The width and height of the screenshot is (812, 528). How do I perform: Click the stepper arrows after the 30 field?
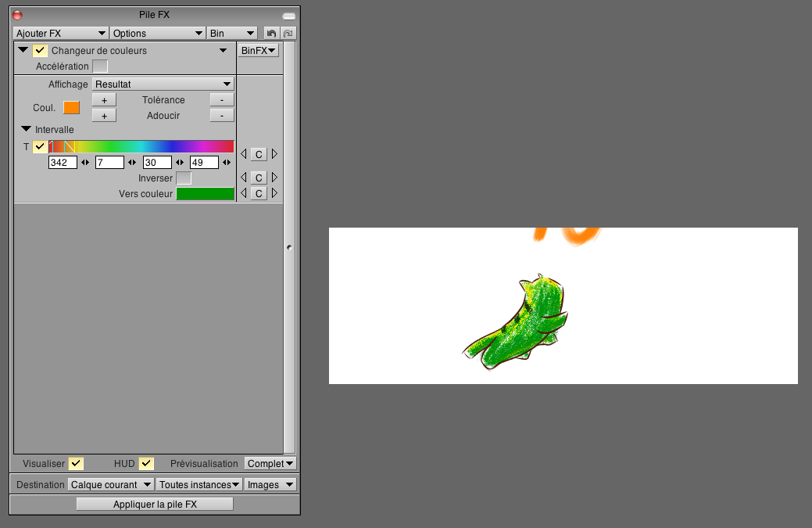tap(180, 162)
